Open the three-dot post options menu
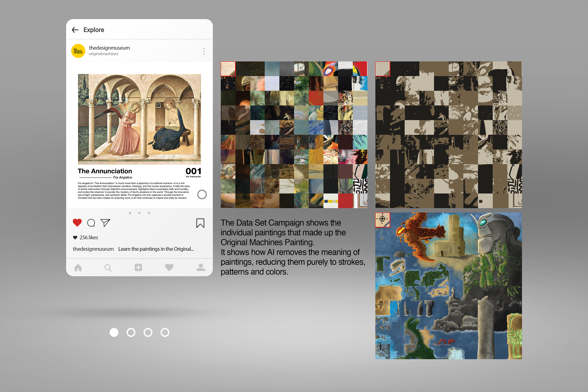 coord(204,51)
